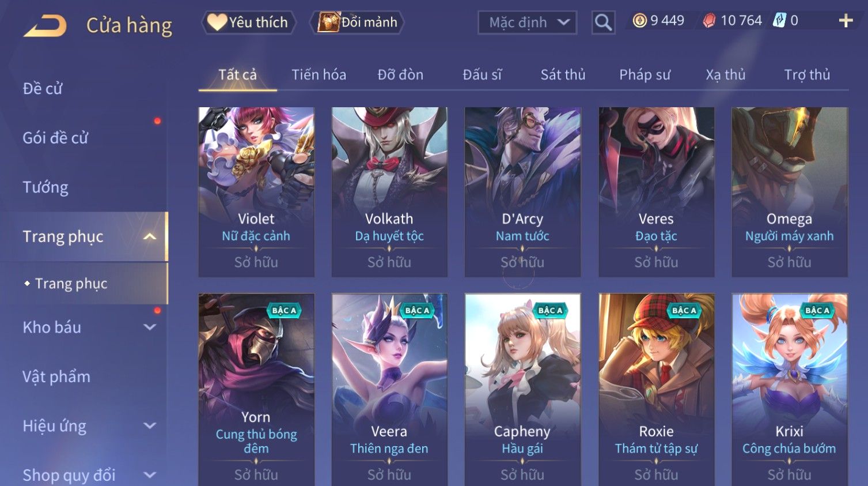Tap the red ruby currency icon
The width and height of the screenshot is (868, 486).
[x=710, y=21]
